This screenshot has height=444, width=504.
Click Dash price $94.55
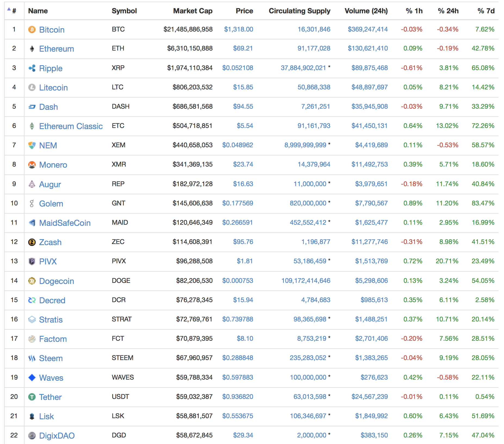point(243,107)
